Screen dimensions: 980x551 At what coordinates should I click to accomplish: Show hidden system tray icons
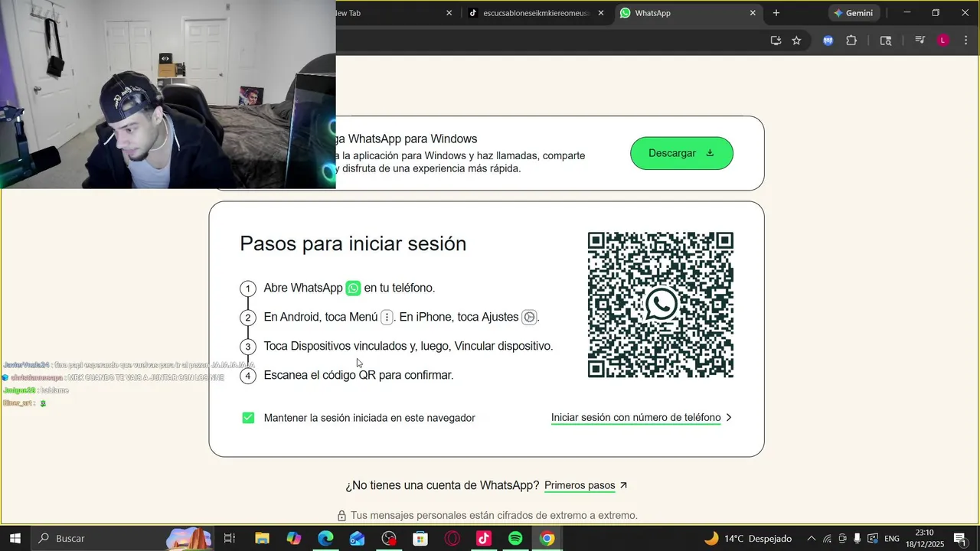coord(812,539)
